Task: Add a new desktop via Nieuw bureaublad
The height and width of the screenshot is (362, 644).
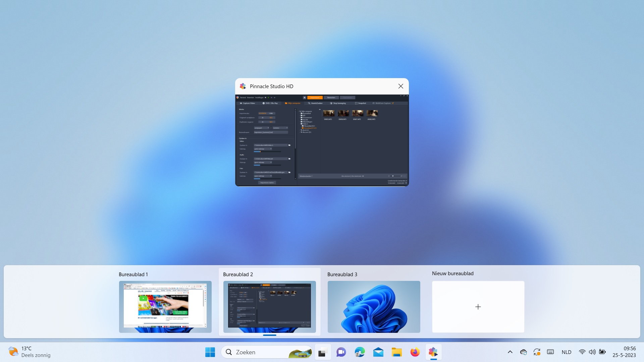Action: tap(478, 307)
